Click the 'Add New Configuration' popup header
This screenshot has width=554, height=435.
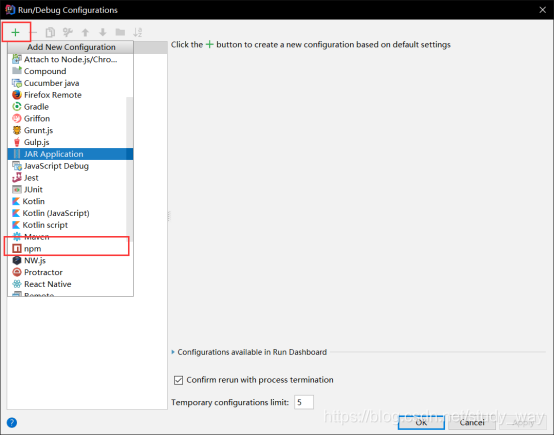point(71,47)
